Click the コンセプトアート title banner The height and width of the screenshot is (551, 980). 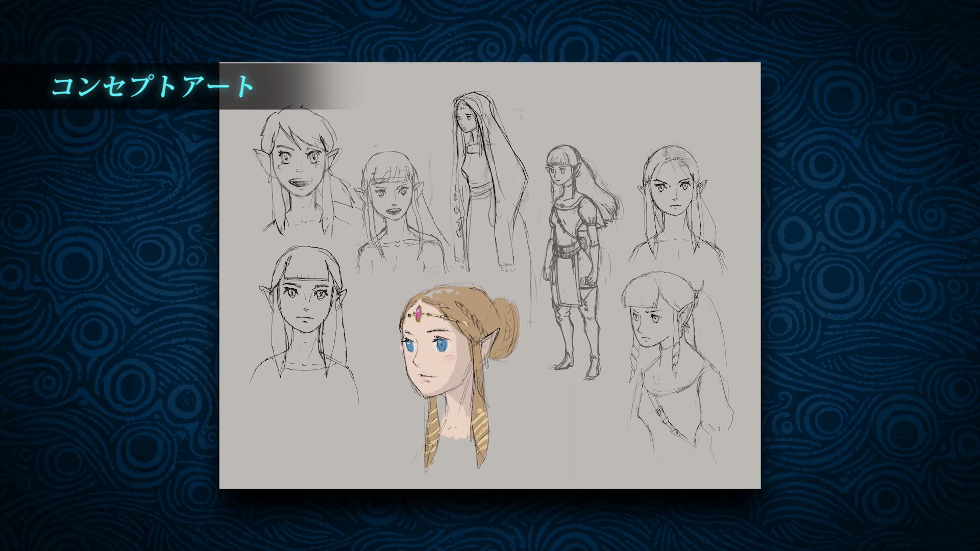point(153,86)
